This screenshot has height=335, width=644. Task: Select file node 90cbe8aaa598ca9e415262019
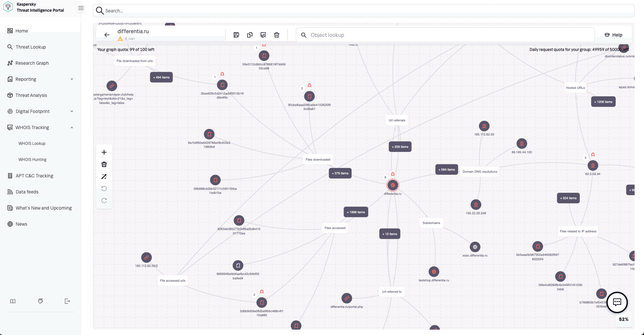pos(309,97)
